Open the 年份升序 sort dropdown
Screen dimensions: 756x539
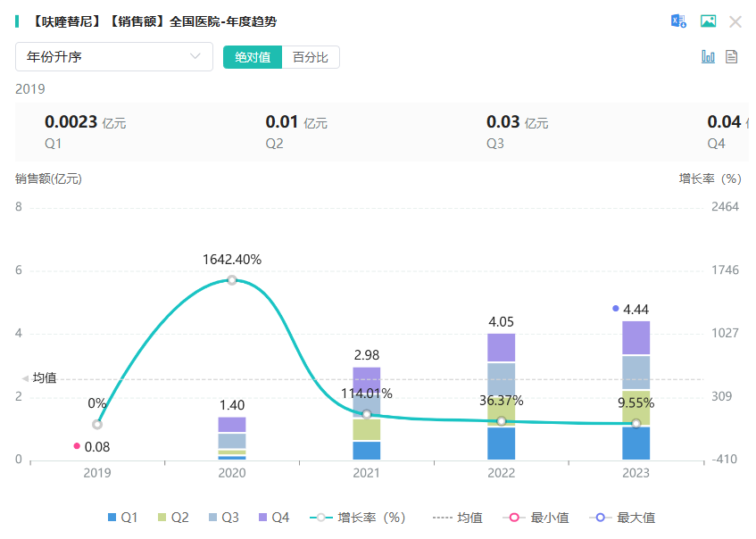tap(114, 57)
